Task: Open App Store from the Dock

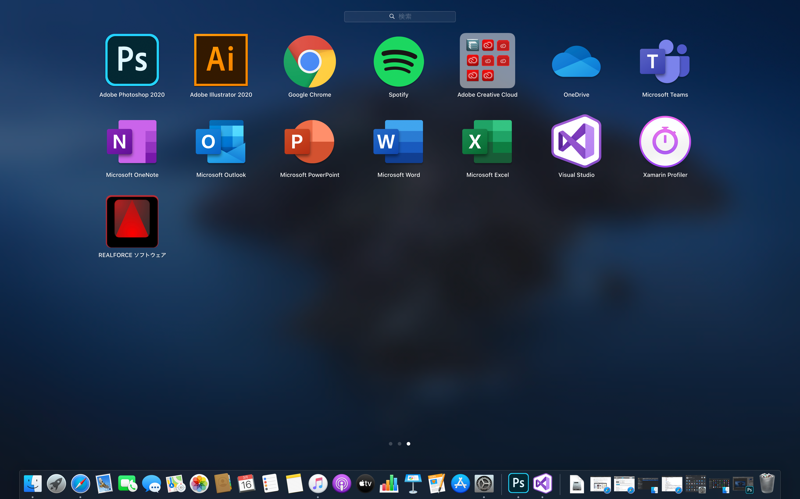Action: 460,483
